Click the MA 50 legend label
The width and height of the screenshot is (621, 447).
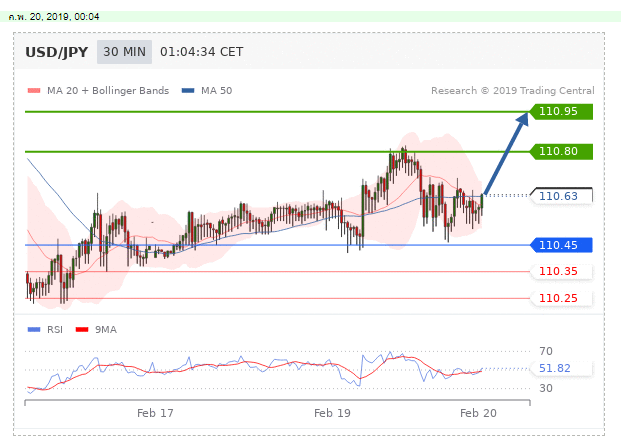(x=217, y=91)
